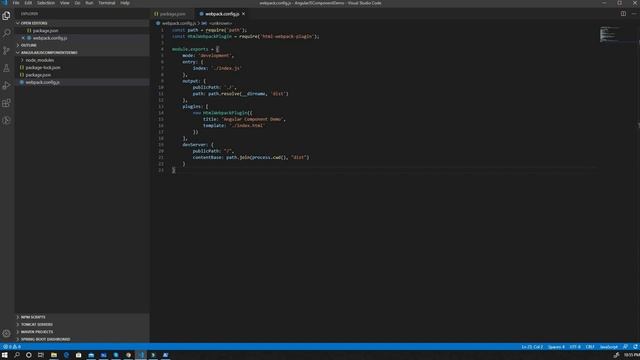640x360 pixels.
Task: Open Microsoft Edge from the taskbar
Action: pos(66,355)
